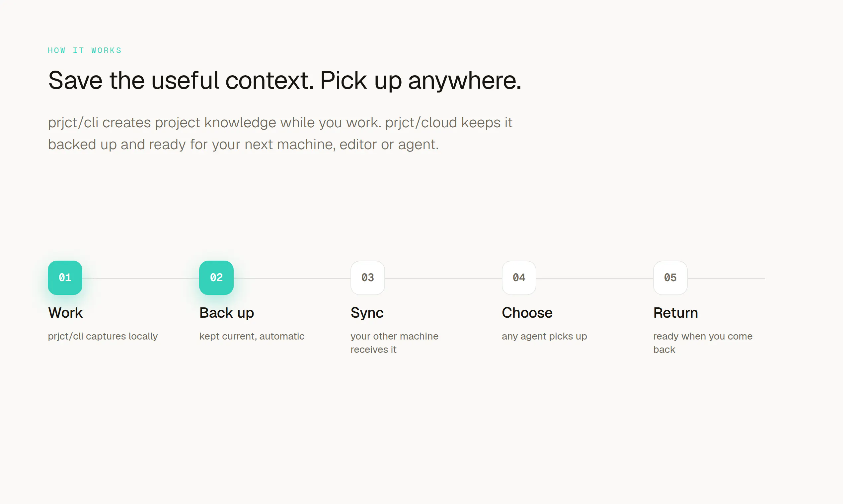Image resolution: width=843 pixels, height=504 pixels.
Task: Click the Sync step title
Action: point(367,313)
